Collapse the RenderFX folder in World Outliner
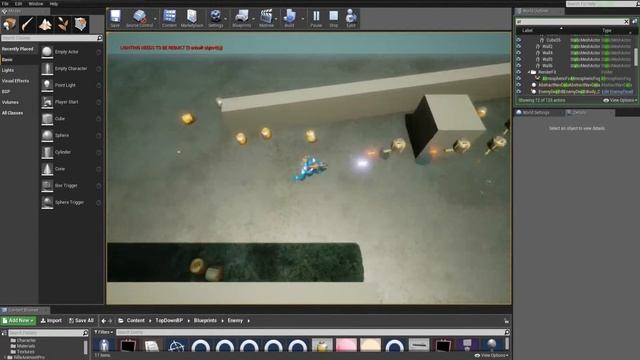This screenshot has width=640, height=360. click(x=529, y=72)
